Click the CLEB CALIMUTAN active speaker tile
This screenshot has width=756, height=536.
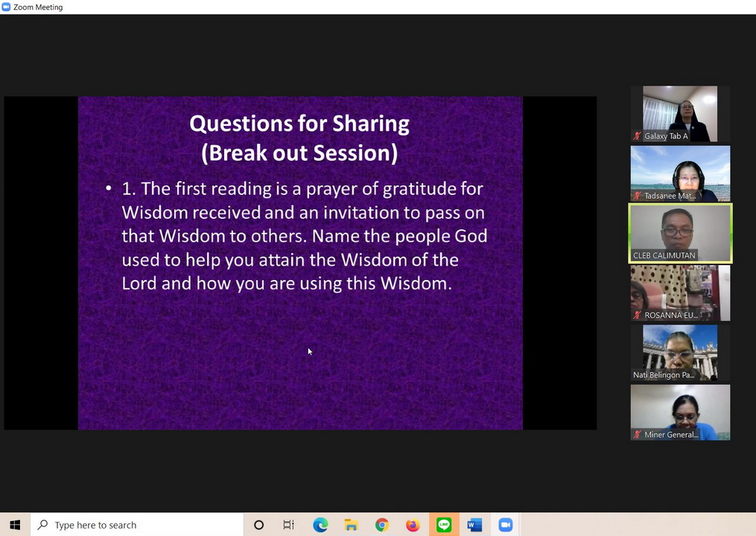[680, 232]
